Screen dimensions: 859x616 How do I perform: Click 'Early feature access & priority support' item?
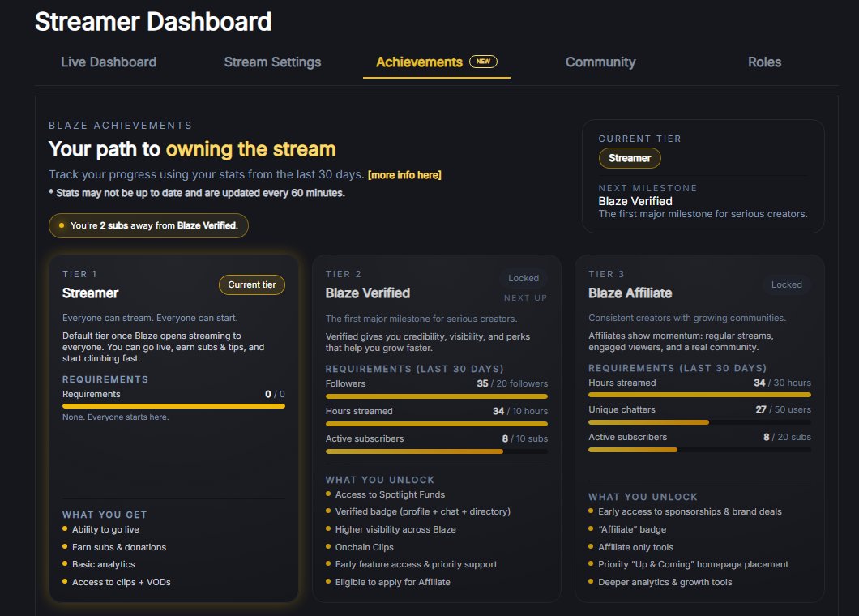(417, 564)
